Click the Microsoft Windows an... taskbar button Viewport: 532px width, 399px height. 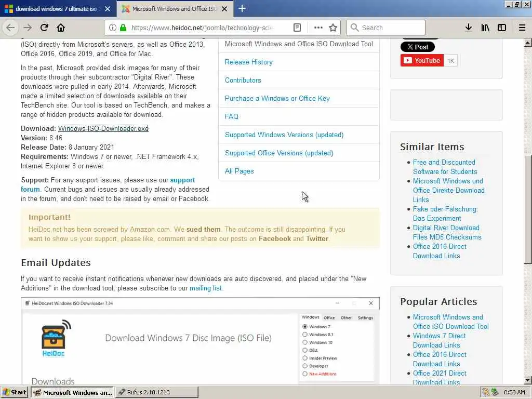point(73,392)
